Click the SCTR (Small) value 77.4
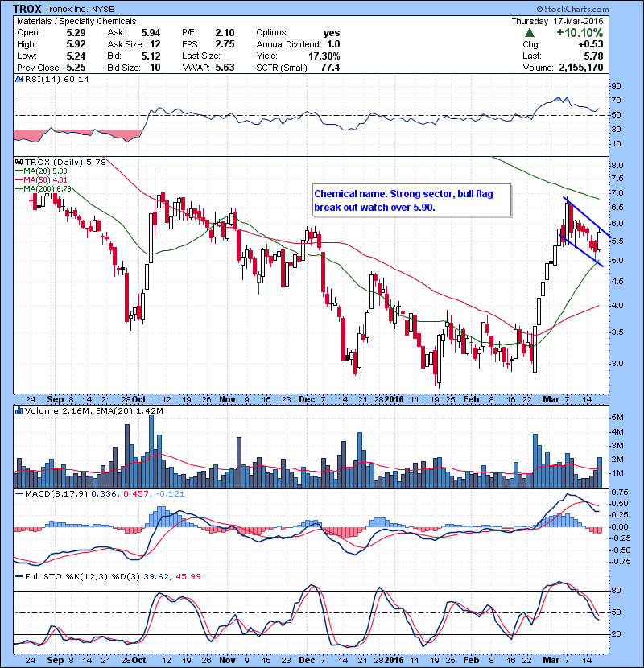Viewport: 644px width, 668px height. pyautogui.click(x=330, y=68)
